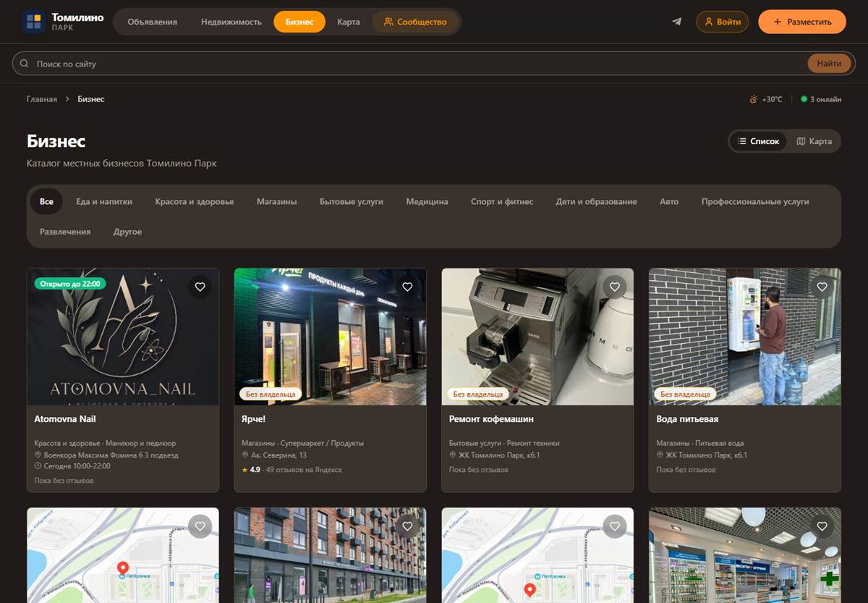
Task: Toggle heart on pharmacy interior card
Action: coord(822,526)
